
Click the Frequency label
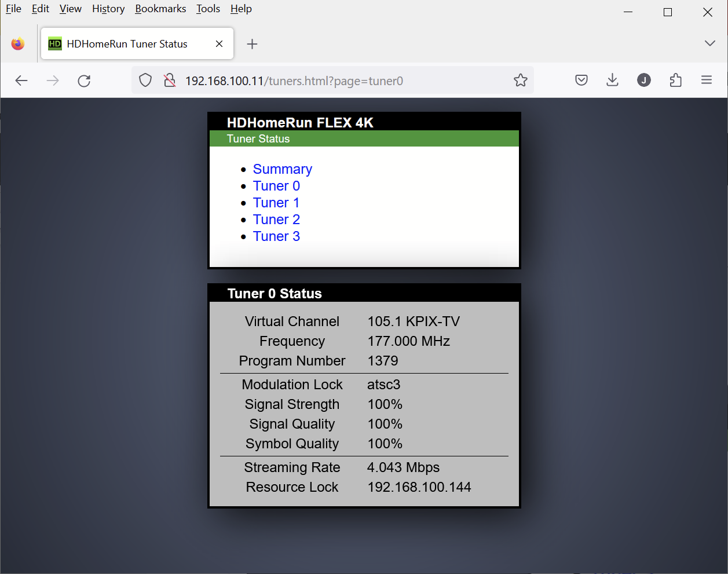[292, 341]
